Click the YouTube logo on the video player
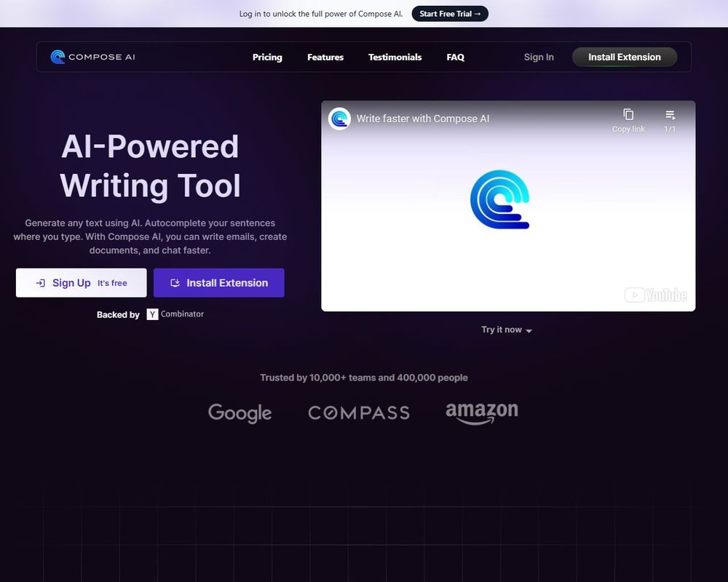 coord(654,295)
